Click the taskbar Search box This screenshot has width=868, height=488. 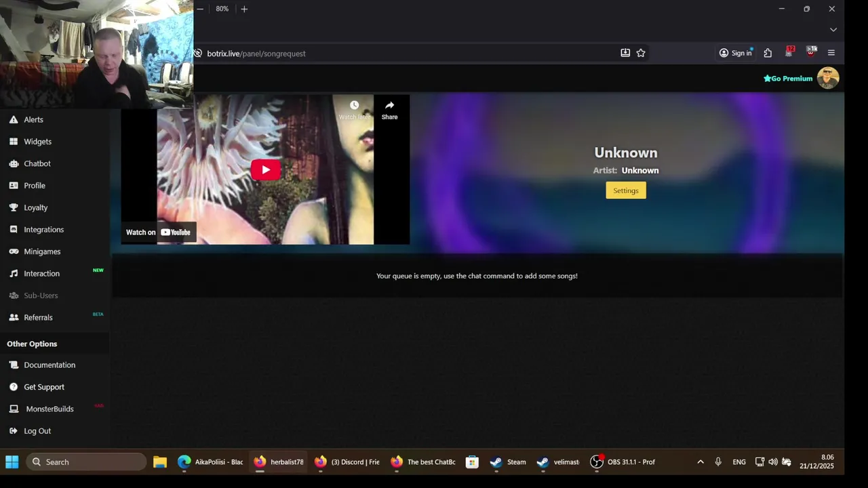coord(86,462)
